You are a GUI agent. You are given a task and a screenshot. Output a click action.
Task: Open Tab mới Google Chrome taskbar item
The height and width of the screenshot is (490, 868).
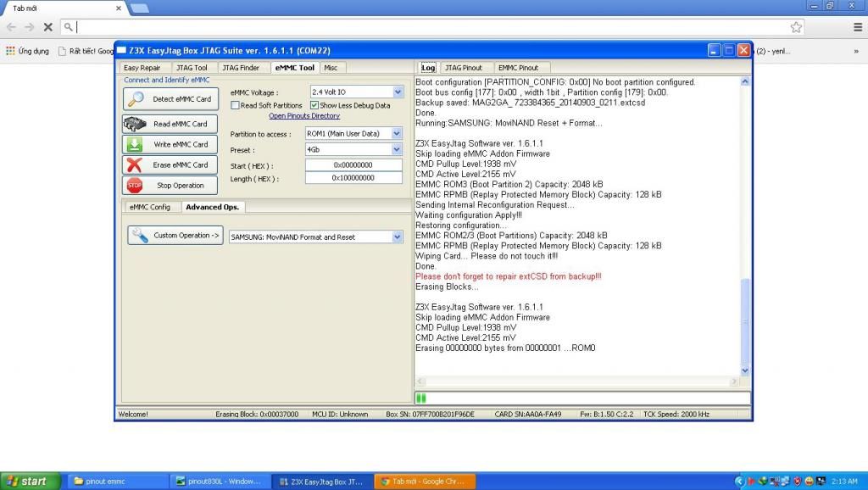426,482
